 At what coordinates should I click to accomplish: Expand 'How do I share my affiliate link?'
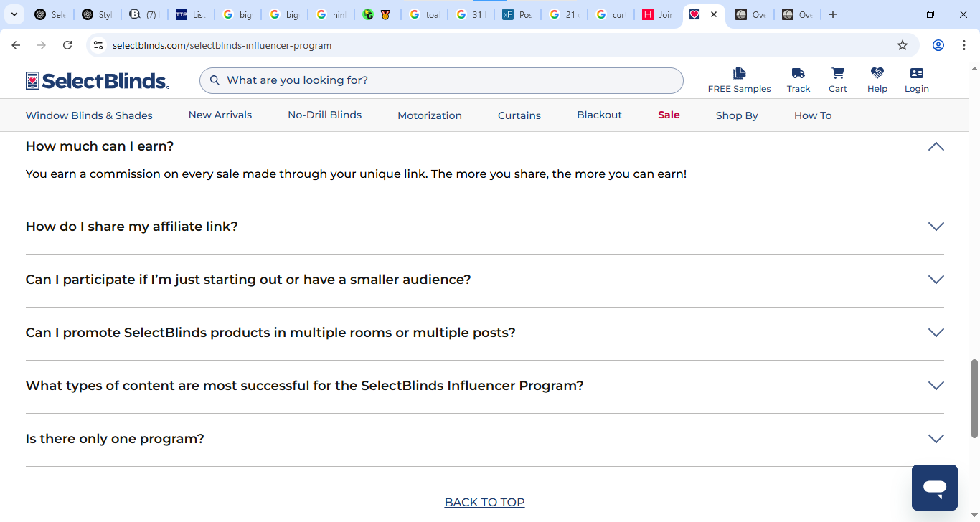coord(936,227)
